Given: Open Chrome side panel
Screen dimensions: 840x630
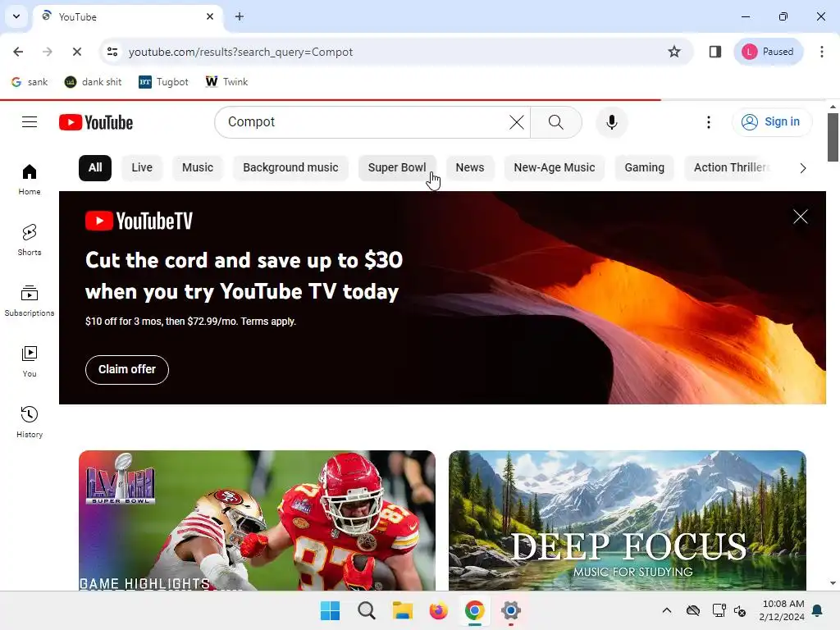Looking at the screenshot, I should [715, 52].
